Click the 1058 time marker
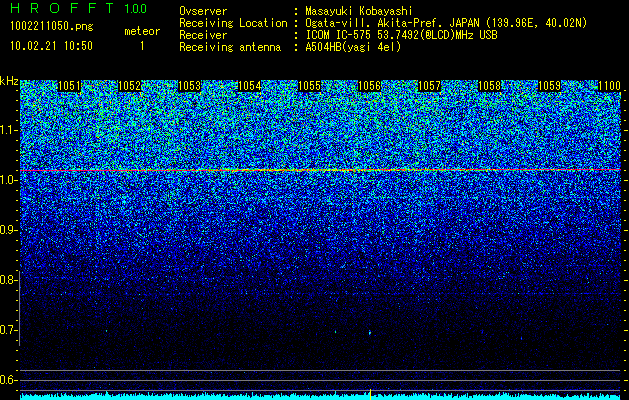This screenshot has width=629, height=400. [489, 86]
